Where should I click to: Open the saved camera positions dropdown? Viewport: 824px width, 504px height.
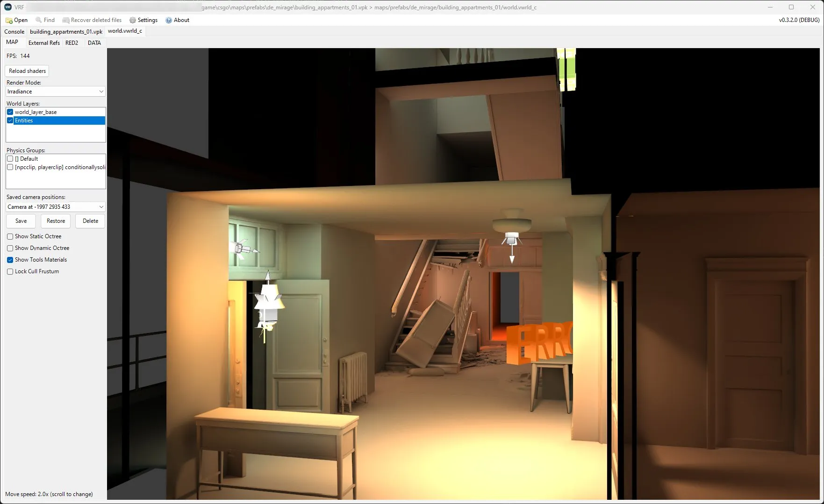(x=56, y=207)
